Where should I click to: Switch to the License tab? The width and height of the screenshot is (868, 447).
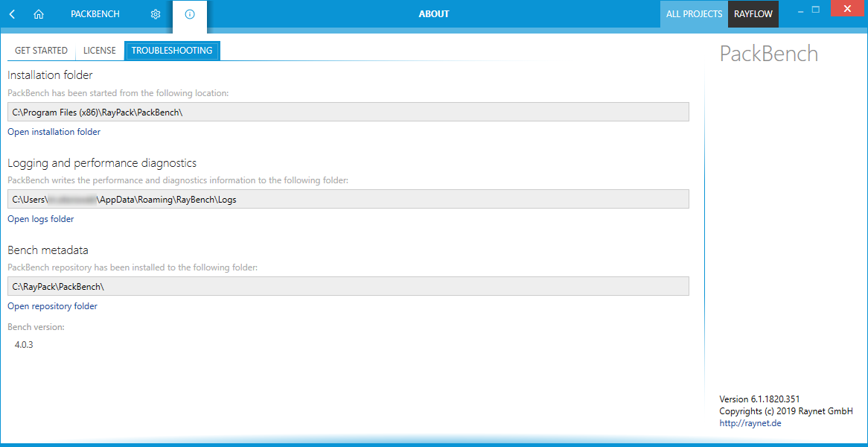tap(99, 51)
